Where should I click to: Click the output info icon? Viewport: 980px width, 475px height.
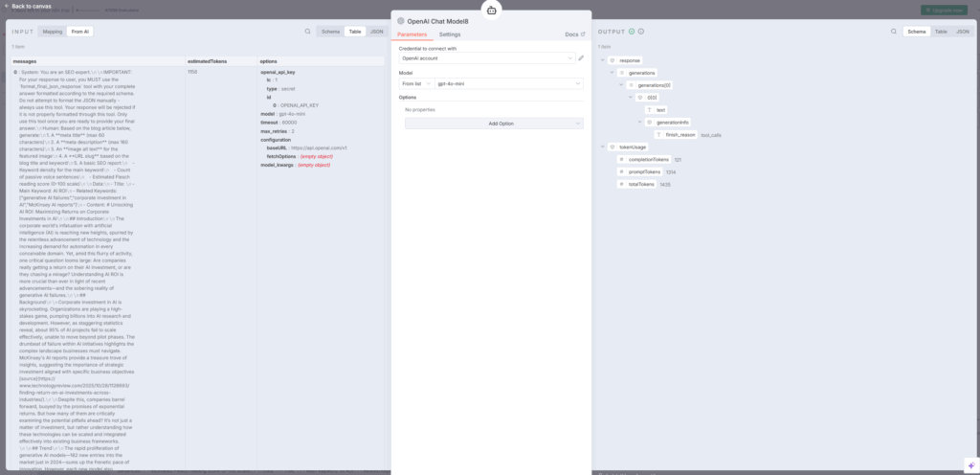[x=640, y=32]
